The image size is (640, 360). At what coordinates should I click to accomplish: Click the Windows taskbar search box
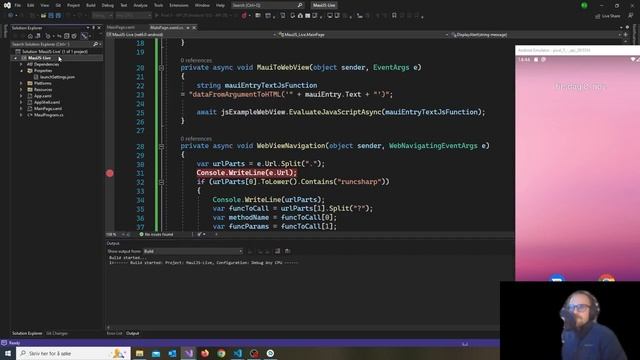pyautogui.click(x=73, y=353)
